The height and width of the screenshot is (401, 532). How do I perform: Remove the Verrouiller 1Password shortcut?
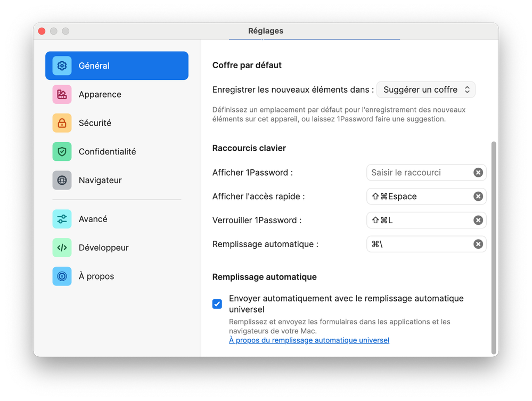(x=478, y=220)
